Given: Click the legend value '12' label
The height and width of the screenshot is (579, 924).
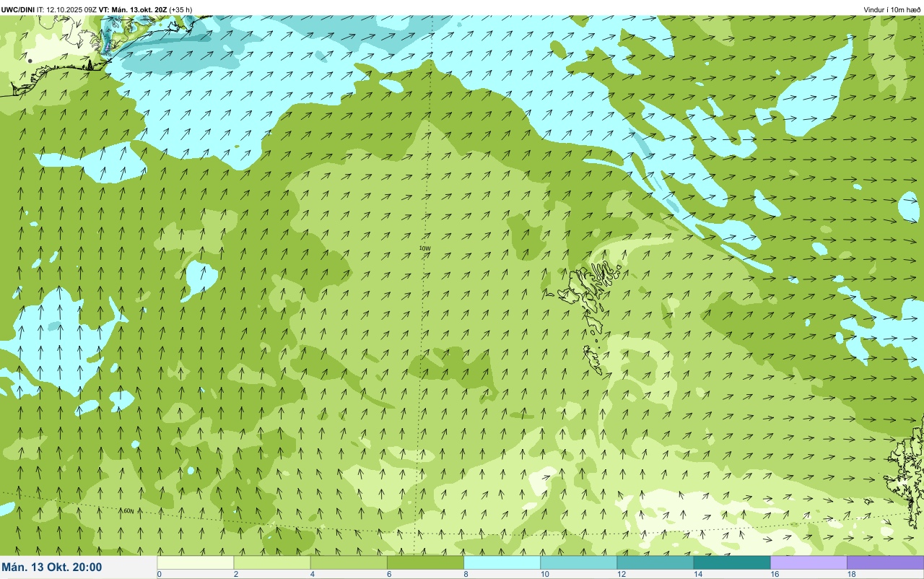Looking at the screenshot, I should coord(622,575).
